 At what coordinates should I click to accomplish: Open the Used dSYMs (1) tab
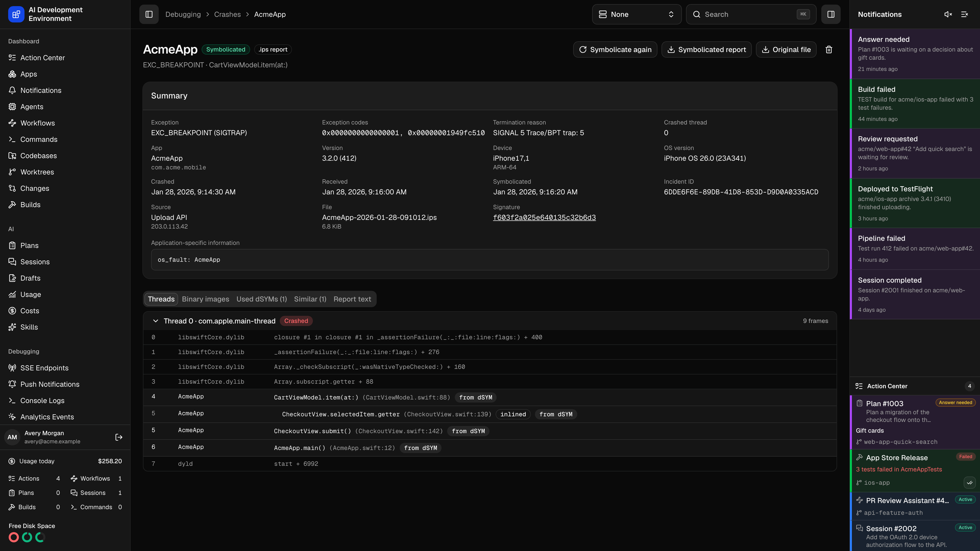(x=261, y=299)
